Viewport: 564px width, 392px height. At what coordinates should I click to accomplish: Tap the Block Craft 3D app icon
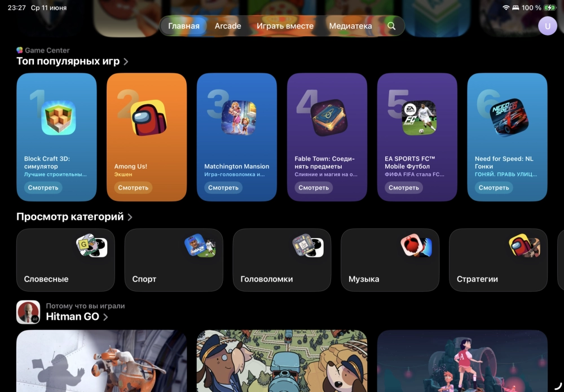tap(58, 118)
